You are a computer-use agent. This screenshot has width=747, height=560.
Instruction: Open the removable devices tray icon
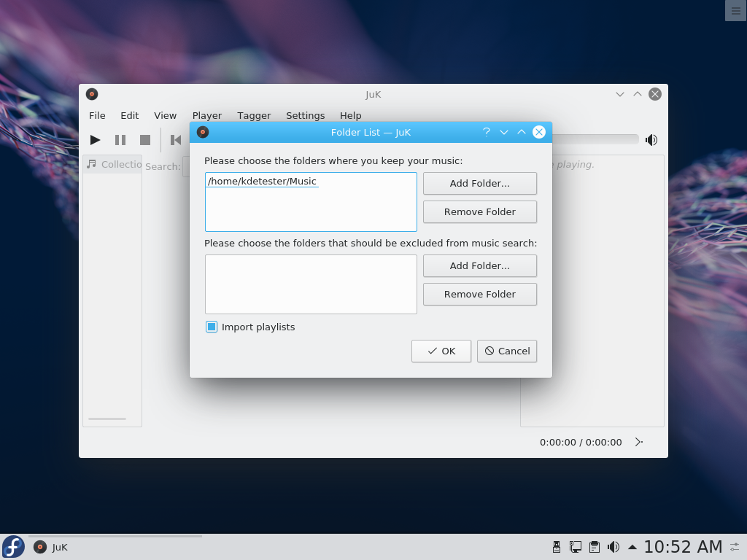(x=556, y=547)
